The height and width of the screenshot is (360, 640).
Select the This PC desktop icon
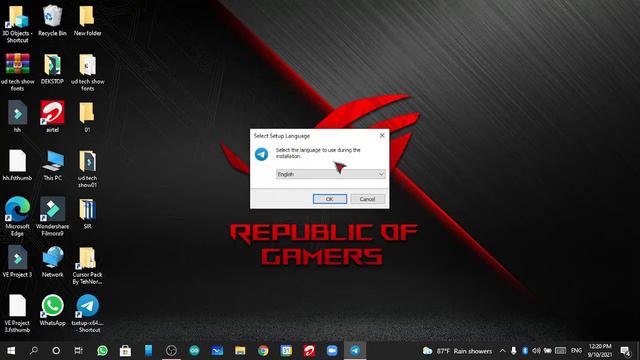[52, 165]
